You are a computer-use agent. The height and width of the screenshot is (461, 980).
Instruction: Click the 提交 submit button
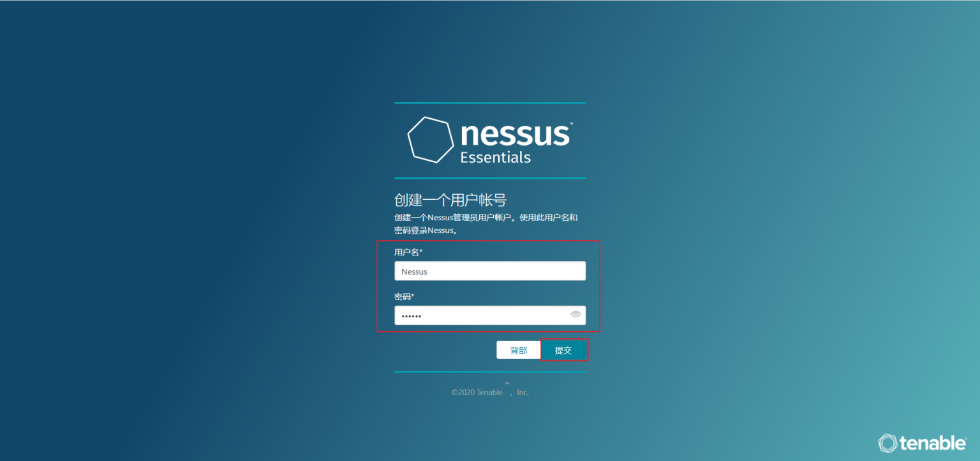pos(563,350)
